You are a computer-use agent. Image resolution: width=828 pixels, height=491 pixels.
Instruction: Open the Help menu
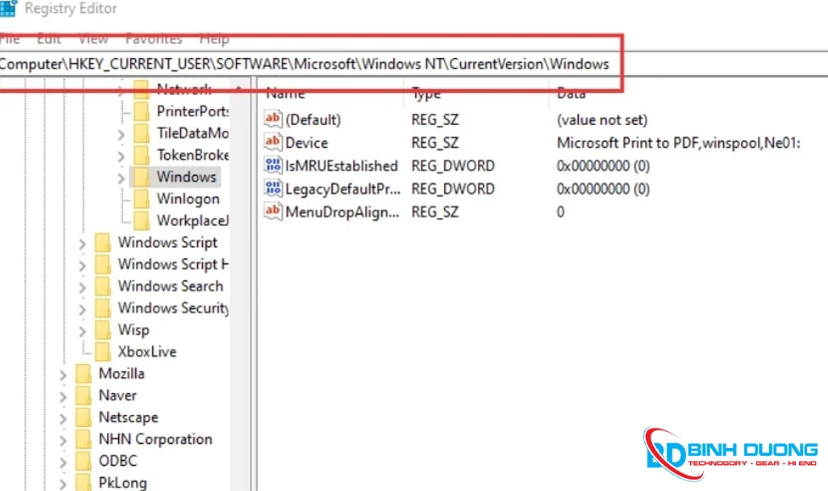click(214, 39)
